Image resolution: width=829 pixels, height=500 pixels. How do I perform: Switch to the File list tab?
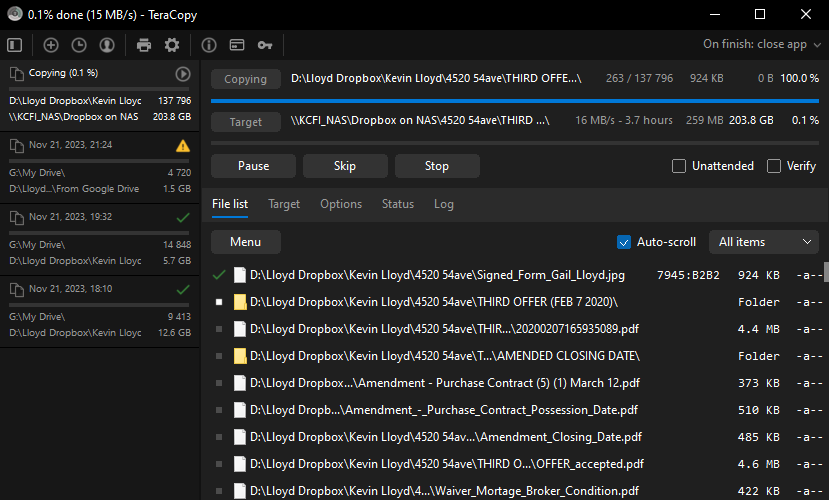pos(230,204)
